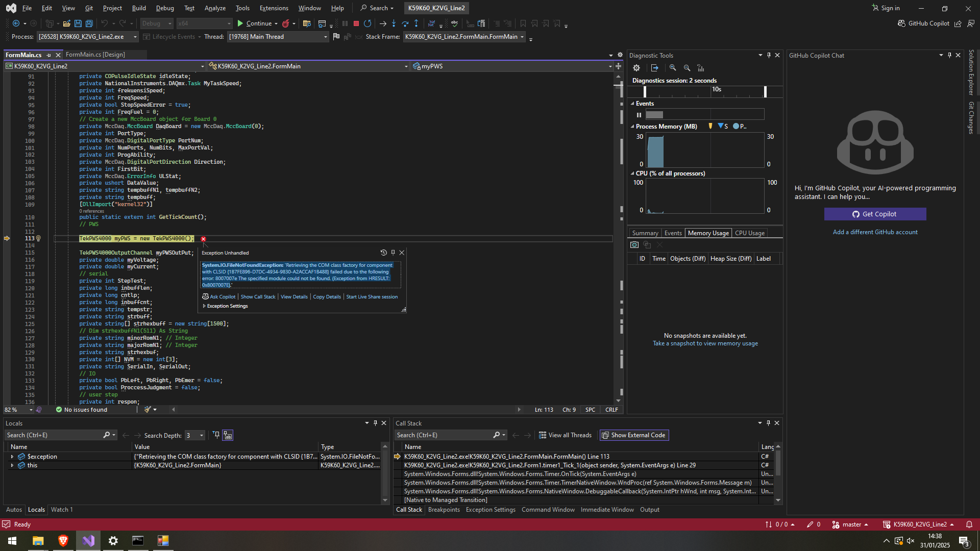The image size is (980, 551).
Task: Toggle Show External Code in Call Stack
Action: [633, 435]
